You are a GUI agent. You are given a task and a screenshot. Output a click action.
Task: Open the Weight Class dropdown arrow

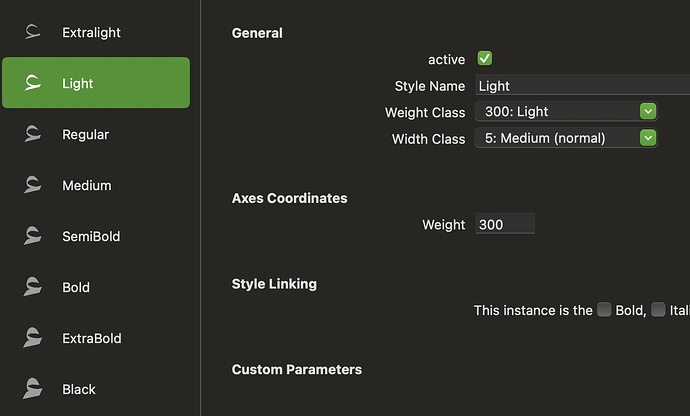[x=648, y=111]
